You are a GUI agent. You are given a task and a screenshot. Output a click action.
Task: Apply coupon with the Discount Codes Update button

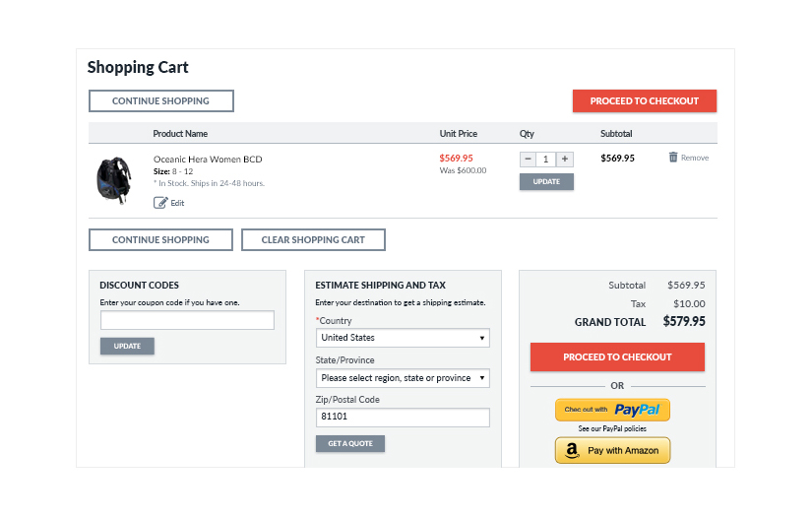(127, 346)
